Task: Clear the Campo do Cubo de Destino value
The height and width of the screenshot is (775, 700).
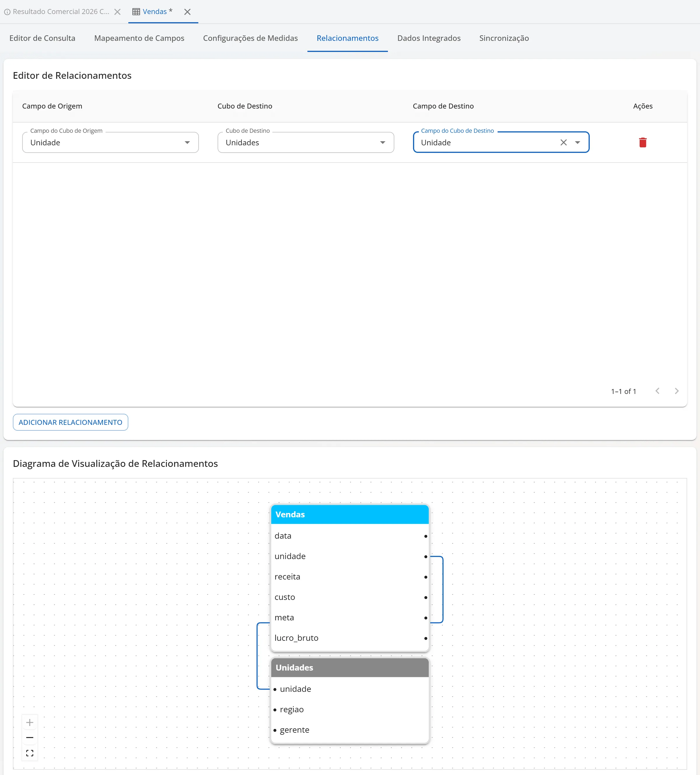Action: coord(563,143)
